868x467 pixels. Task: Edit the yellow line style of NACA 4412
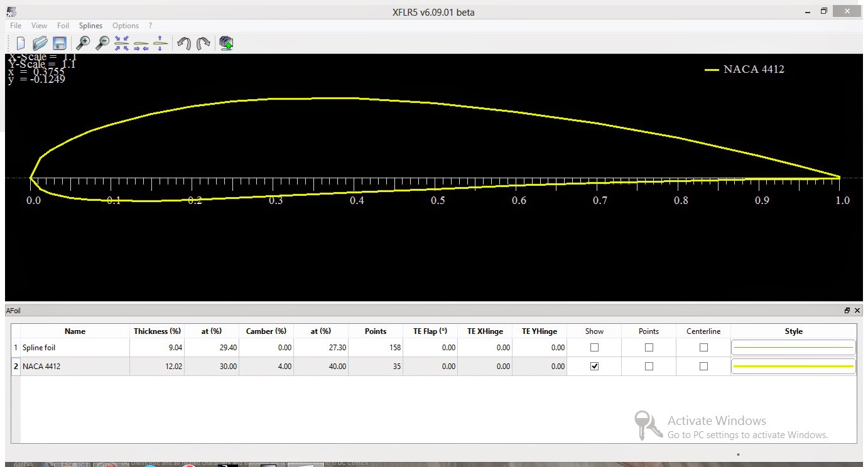[793, 366]
